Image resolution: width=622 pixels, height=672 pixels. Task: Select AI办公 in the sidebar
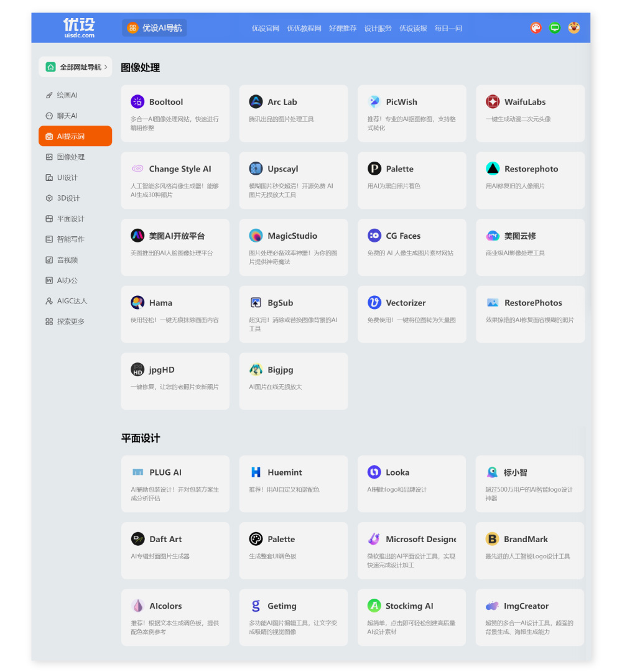[x=75, y=280]
